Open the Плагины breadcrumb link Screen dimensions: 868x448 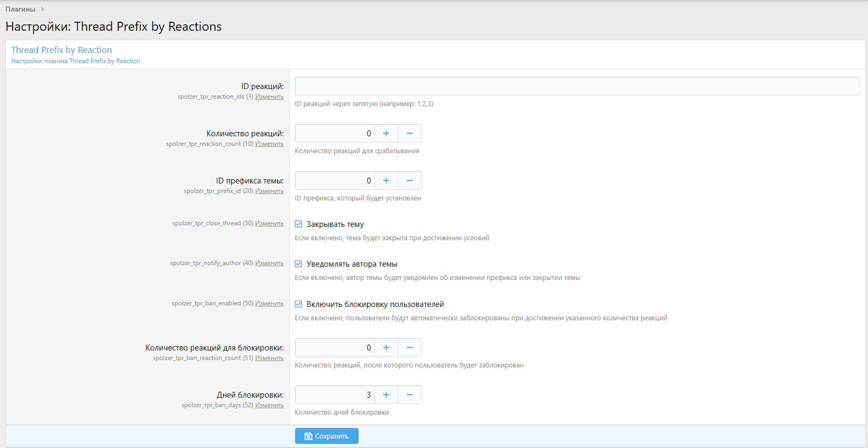21,9
